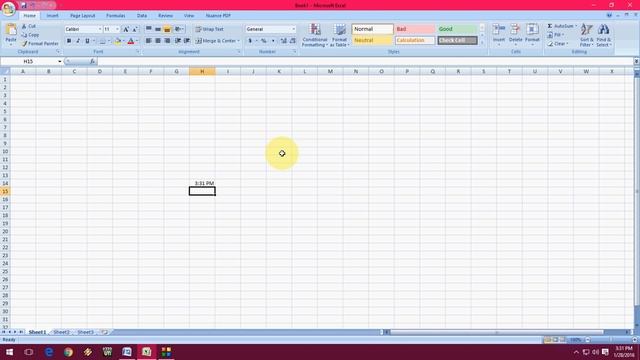640x360 pixels.
Task: Click the Delete cells icon
Action: coord(516,30)
